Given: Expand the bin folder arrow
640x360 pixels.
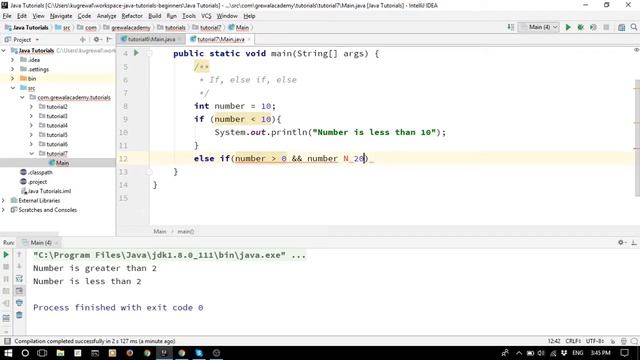Looking at the screenshot, I should click(12, 78).
